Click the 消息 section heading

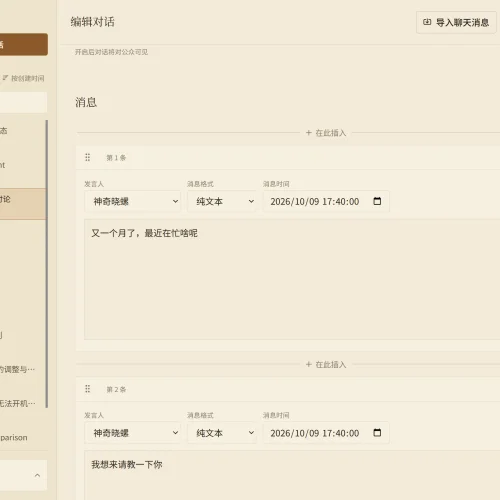(x=86, y=102)
